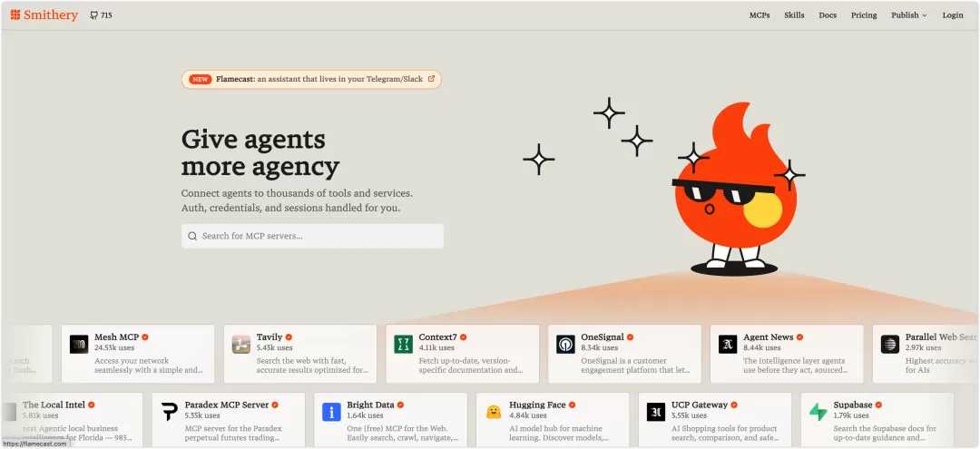Viewport: 980px width, 449px height.
Task: Click verified badge next to Tavily
Action: pos(289,337)
